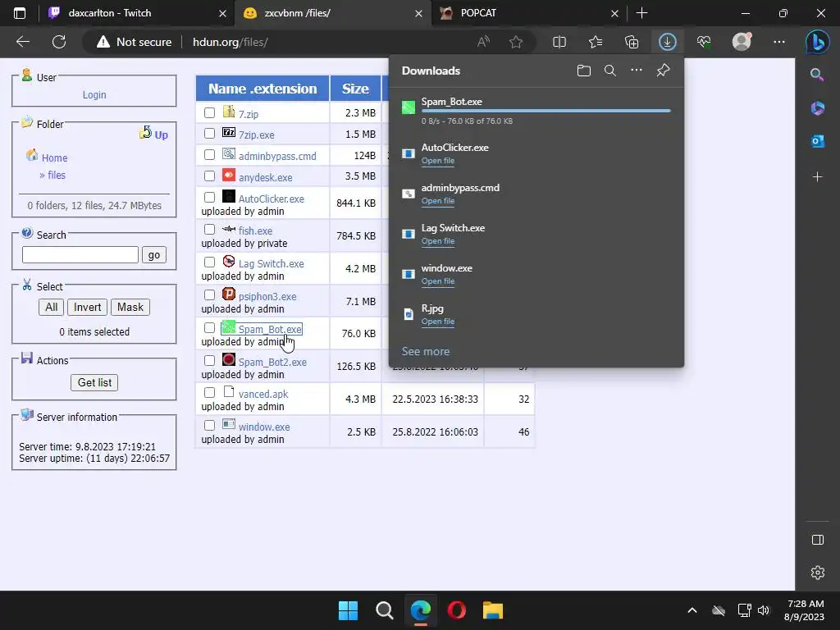Search downloads magnifier icon
This screenshot has width=840, height=630.
coord(610,71)
